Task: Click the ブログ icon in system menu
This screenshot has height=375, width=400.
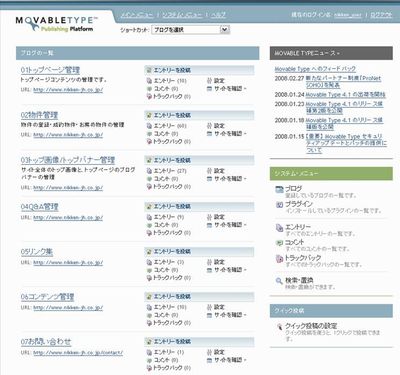Action: point(279,190)
